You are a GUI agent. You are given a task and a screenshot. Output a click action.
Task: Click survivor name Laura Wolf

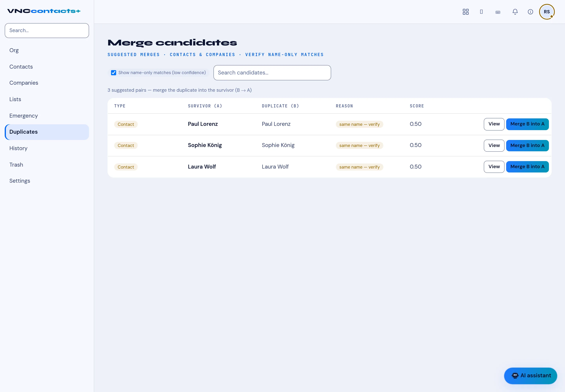[x=202, y=167]
